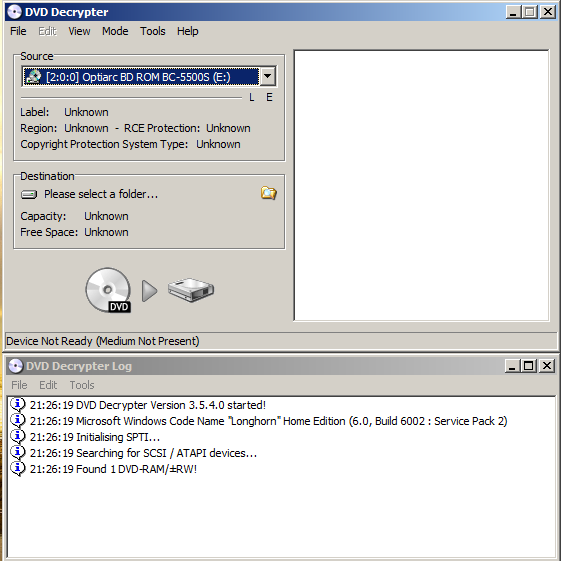Close the DVD Decrypter Log window
The image size is (561, 561).
tap(547, 366)
